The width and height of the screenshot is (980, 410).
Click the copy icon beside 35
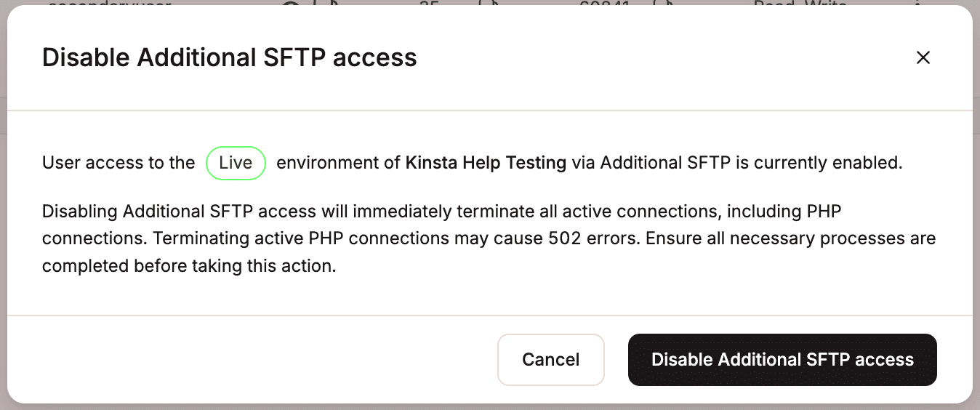489,4
